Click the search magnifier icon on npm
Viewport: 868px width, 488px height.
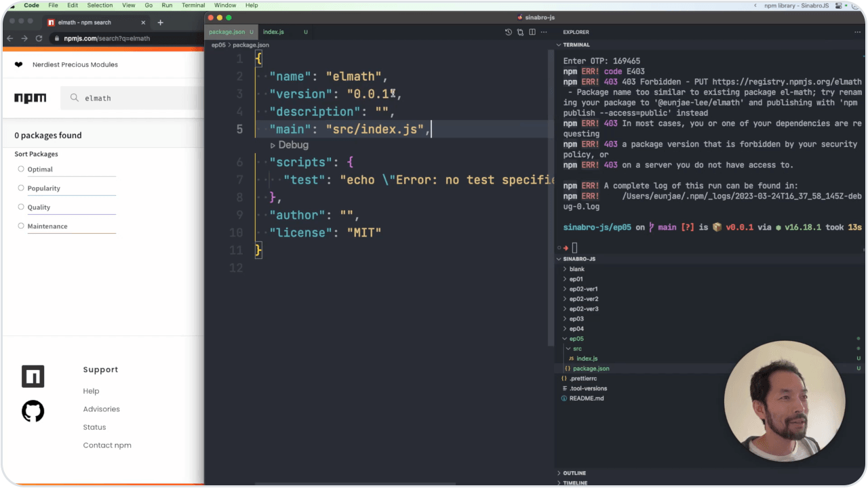pyautogui.click(x=75, y=98)
